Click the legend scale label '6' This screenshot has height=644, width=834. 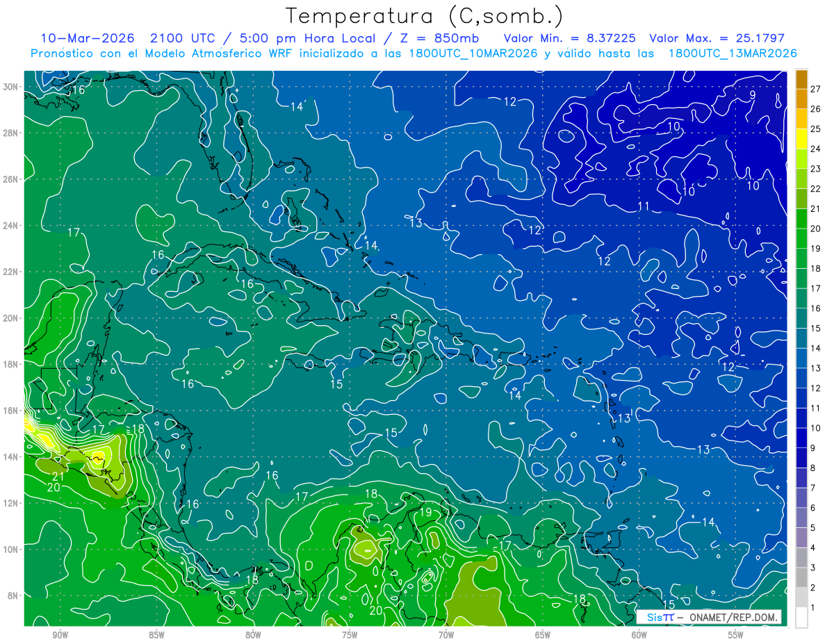(x=813, y=509)
